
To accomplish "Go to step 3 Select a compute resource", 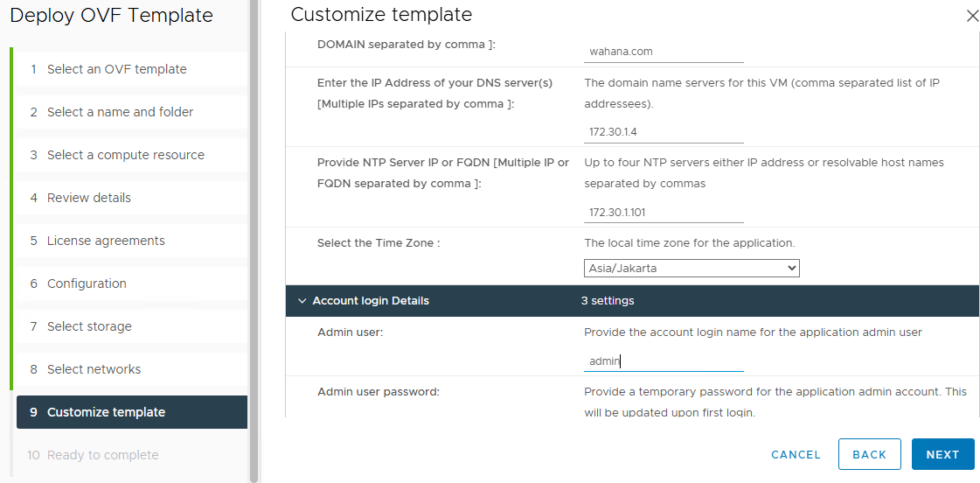I will point(125,155).
